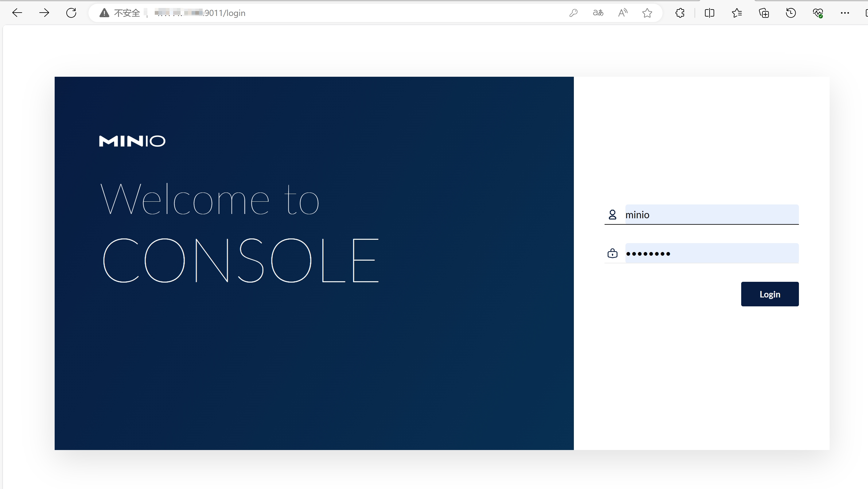Open the Favorites list icon
This screenshot has width=868, height=489.
tap(737, 13)
